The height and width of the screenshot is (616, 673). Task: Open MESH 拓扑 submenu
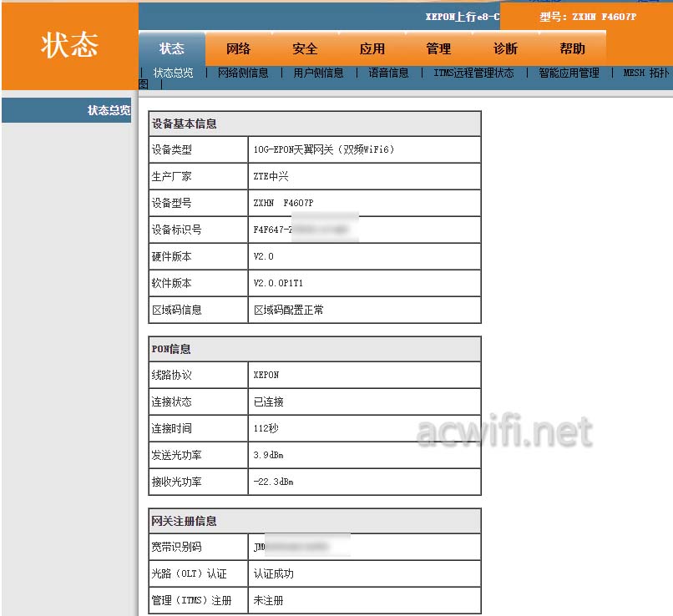click(x=646, y=73)
